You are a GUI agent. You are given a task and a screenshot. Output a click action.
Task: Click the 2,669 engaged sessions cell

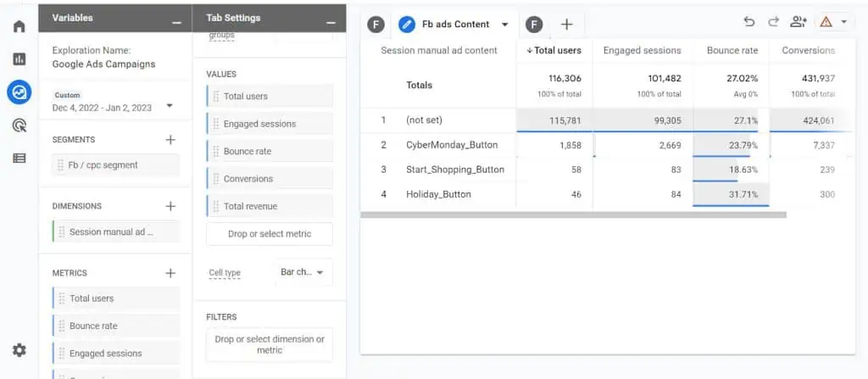pyautogui.click(x=643, y=145)
